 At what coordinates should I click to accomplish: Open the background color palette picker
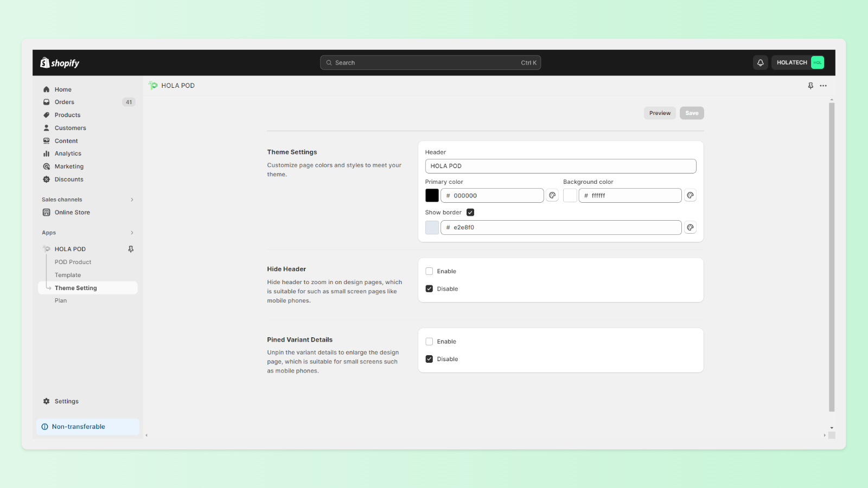point(690,195)
